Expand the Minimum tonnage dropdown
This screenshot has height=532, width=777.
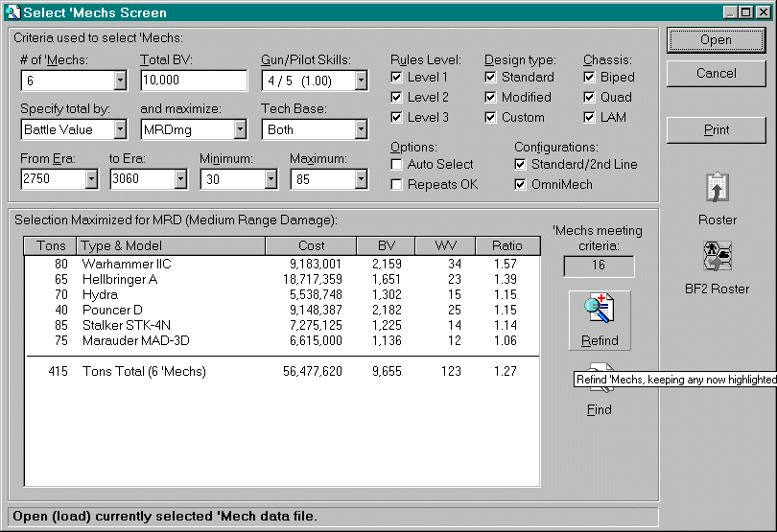[271, 179]
